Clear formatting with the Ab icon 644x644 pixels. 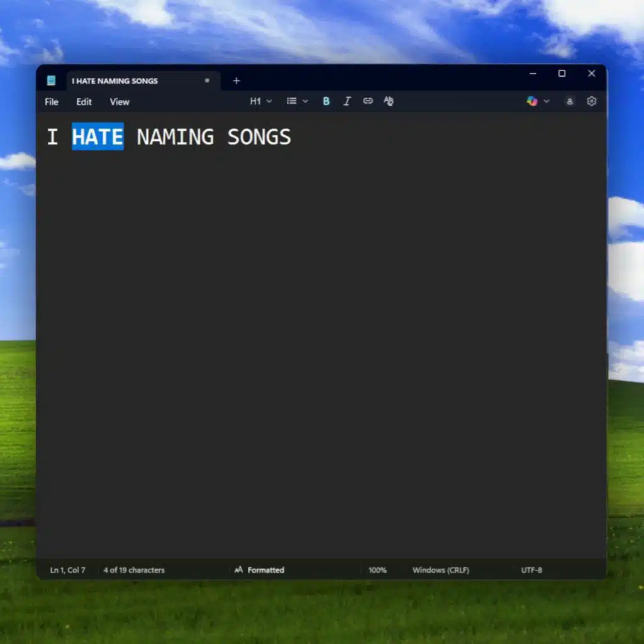coord(389,101)
